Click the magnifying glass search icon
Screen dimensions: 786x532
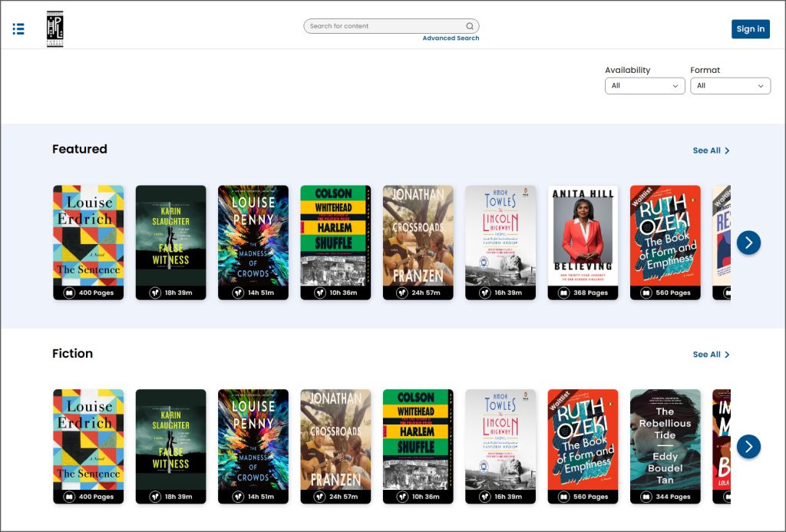point(470,26)
